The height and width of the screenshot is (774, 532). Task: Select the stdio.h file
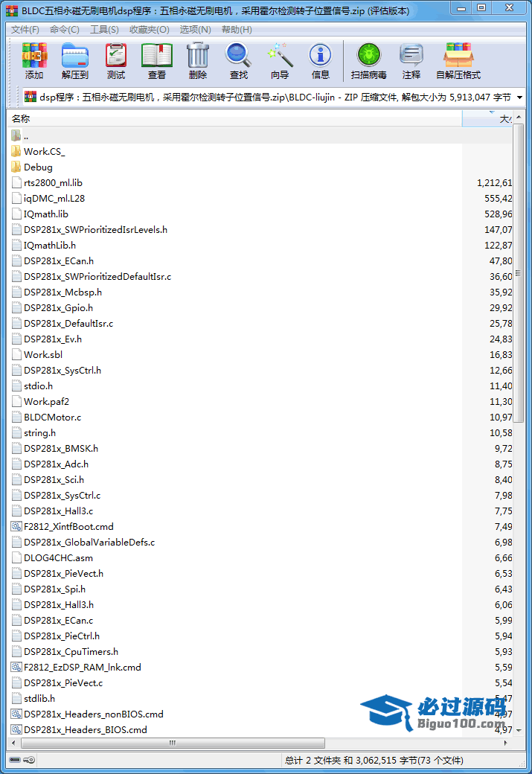(x=39, y=386)
